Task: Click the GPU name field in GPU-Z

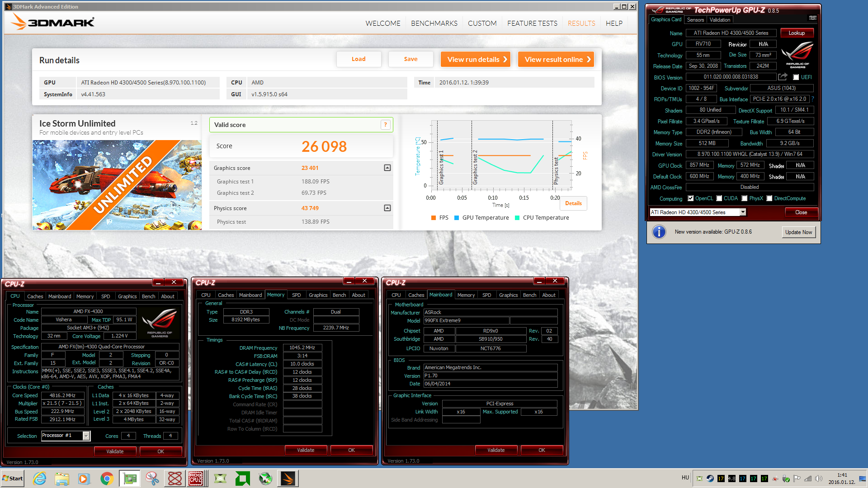Action: 731,33
